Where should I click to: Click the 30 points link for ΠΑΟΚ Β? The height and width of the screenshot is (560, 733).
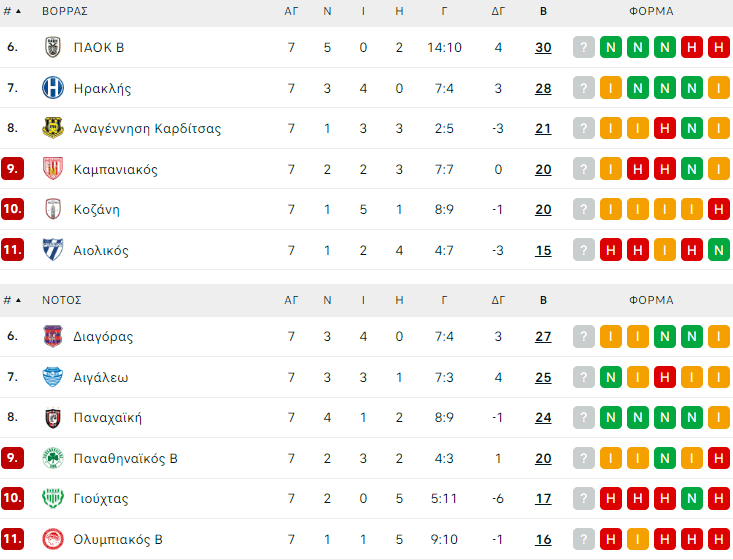(543, 47)
